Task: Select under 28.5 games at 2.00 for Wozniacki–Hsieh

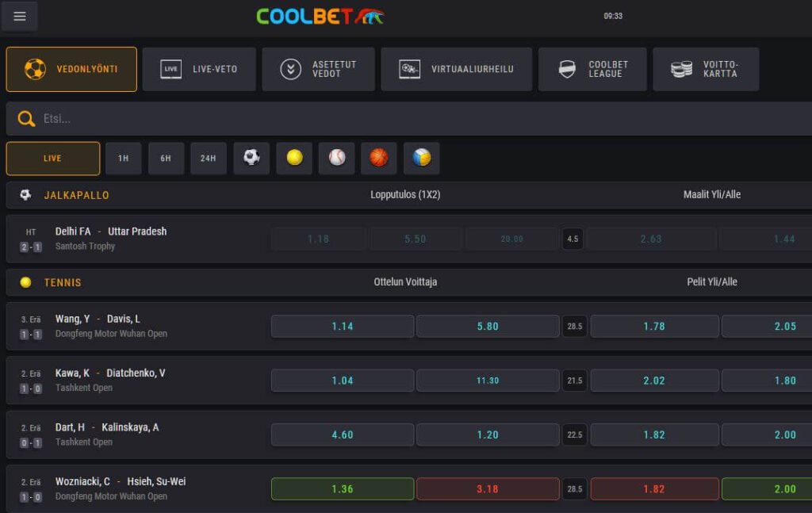Action: tap(767, 488)
